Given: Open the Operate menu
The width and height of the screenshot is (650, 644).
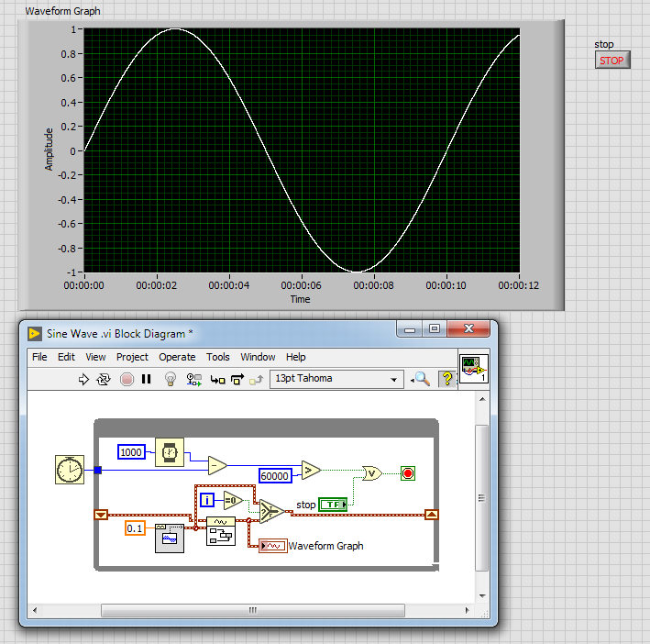Looking at the screenshot, I should coord(177,357).
